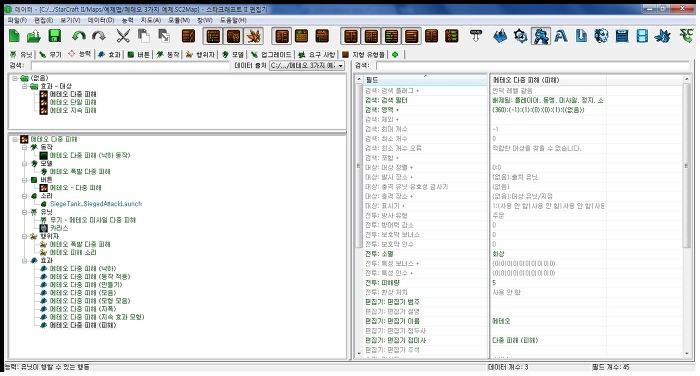
Task: Toggle the orange leaf explorer view button
Action: pyautogui.click(x=254, y=36)
